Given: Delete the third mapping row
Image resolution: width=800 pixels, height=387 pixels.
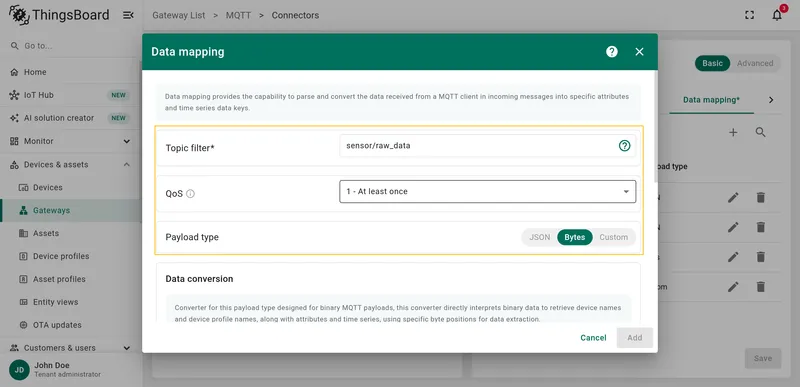Looking at the screenshot, I should [x=760, y=256].
